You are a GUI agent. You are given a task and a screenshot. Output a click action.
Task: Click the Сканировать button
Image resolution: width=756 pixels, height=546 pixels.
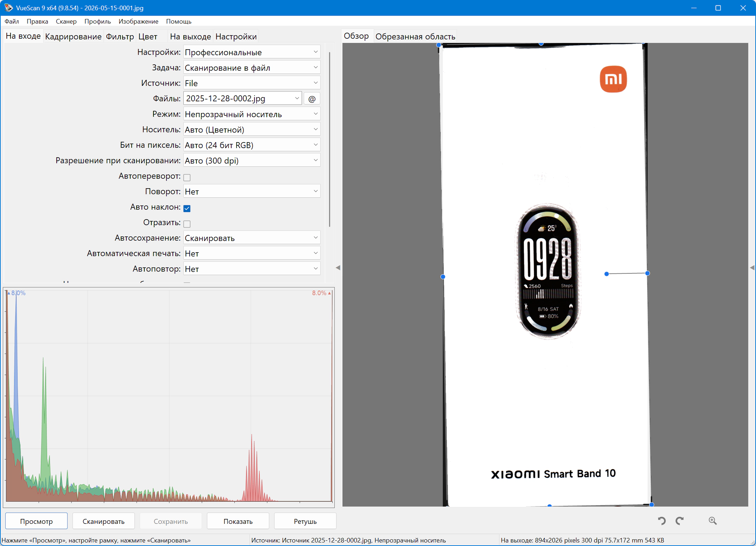[x=103, y=521]
